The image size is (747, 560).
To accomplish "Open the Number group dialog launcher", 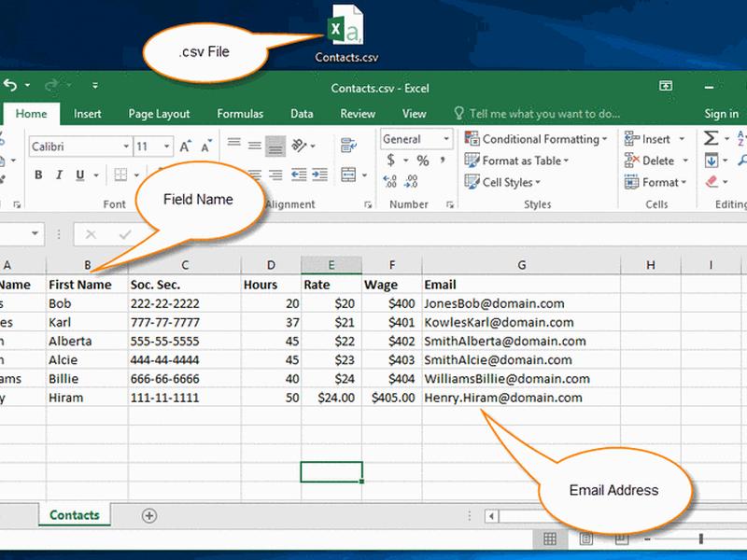I will coord(450,204).
